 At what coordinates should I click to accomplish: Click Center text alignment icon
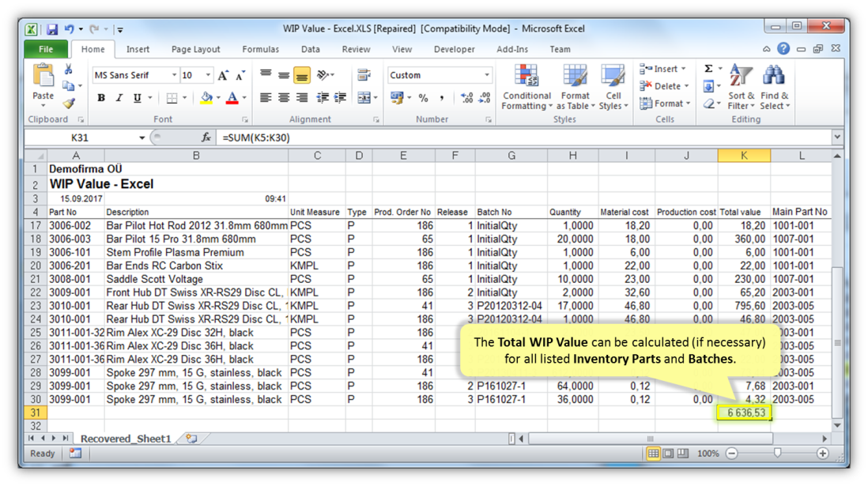coord(284,98)
